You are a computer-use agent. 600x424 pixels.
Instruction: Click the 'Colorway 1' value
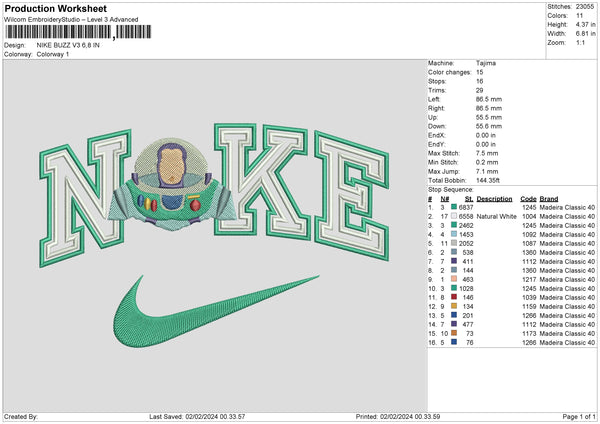[53, 54]
